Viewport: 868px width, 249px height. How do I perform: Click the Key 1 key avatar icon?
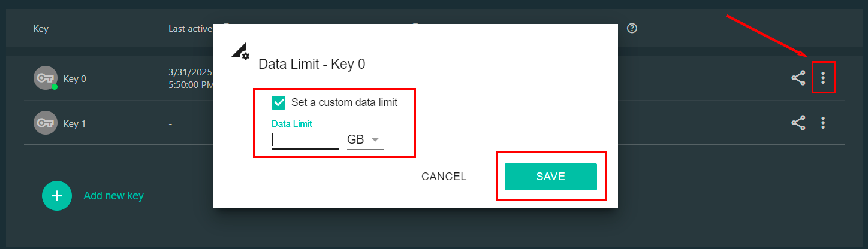(x=45, y=123)
